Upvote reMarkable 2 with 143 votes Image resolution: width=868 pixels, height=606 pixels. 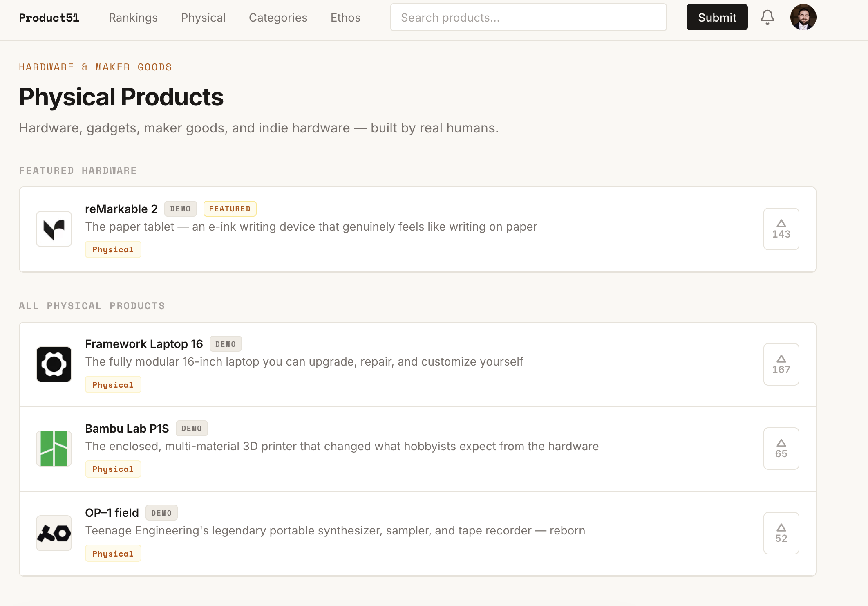(781, 229)
